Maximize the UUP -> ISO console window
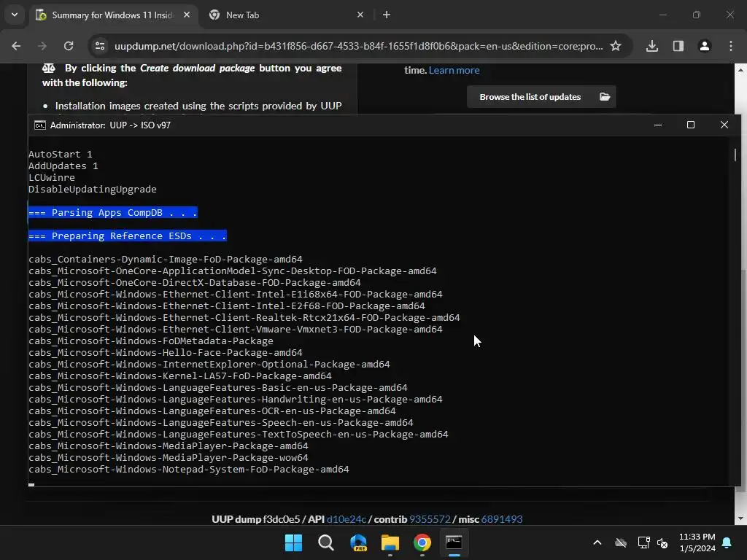 691,125
